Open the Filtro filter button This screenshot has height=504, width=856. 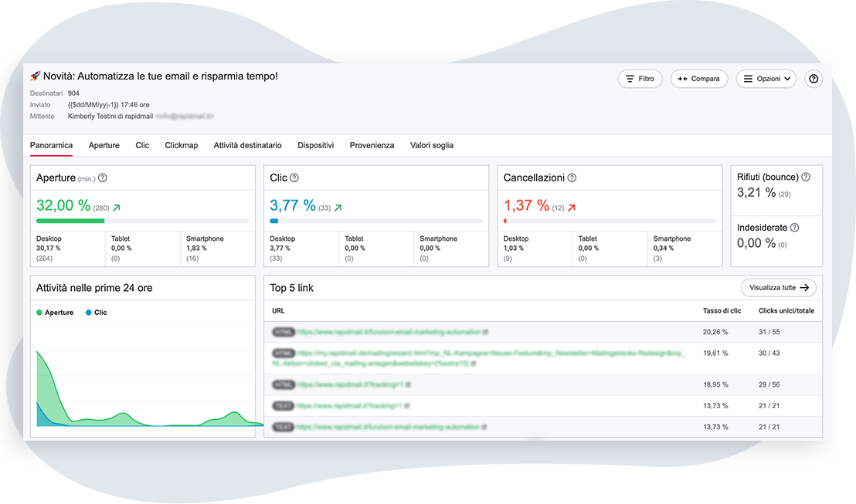pos(640,79)
